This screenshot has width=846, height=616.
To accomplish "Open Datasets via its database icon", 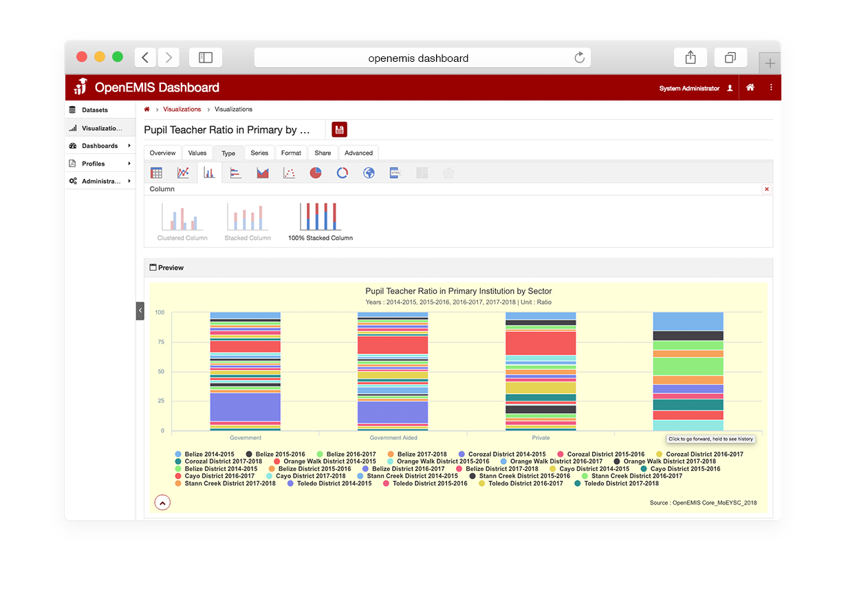I will click(x=73, y=110).
